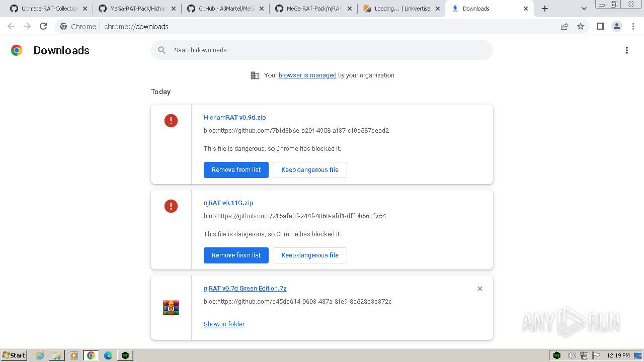
Task: Open Microsoft Edge from taskbar
Action: [108, 355]
